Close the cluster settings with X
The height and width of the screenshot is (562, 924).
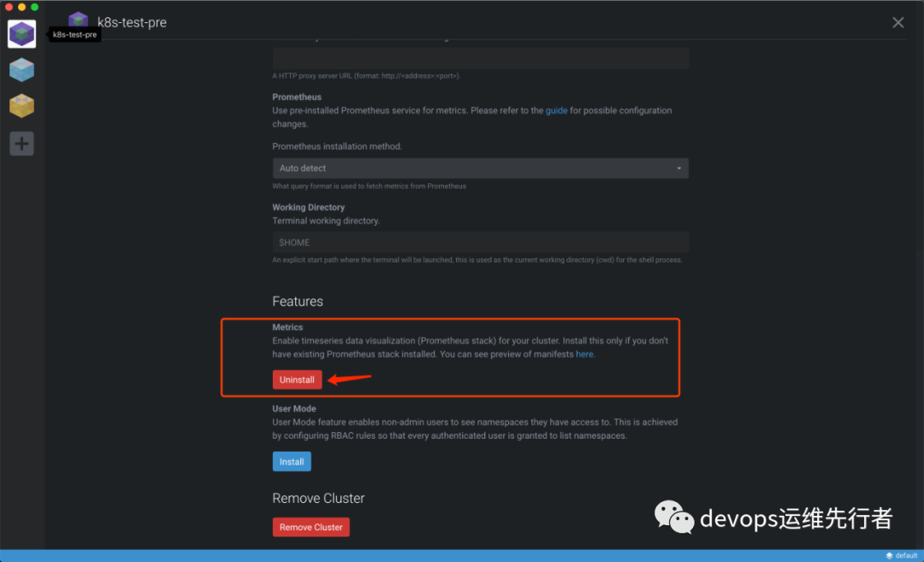click(x=897, y=22)
